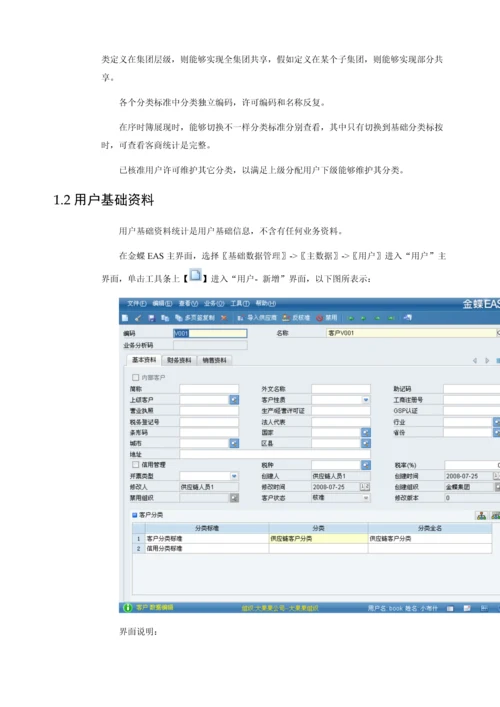Click the 编码 input field containing V001
This screenshot has width=500, height=707.
point(210,333)
